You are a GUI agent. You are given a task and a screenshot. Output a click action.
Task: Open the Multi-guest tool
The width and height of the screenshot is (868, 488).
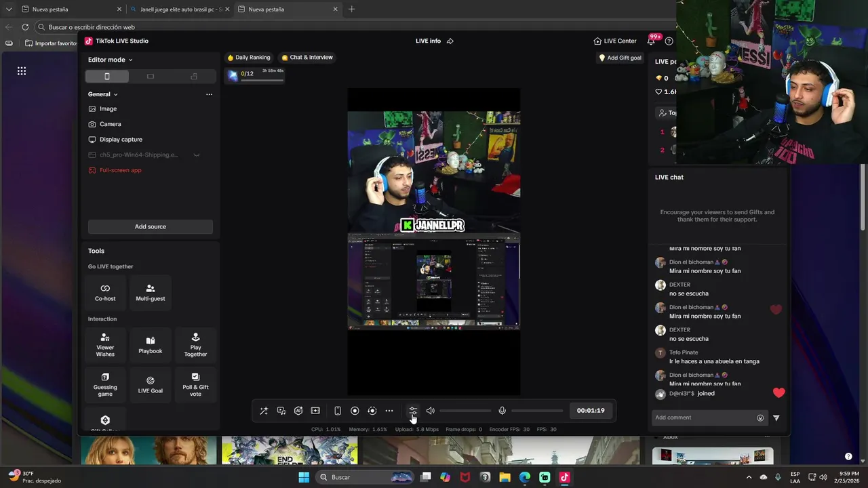151,293
